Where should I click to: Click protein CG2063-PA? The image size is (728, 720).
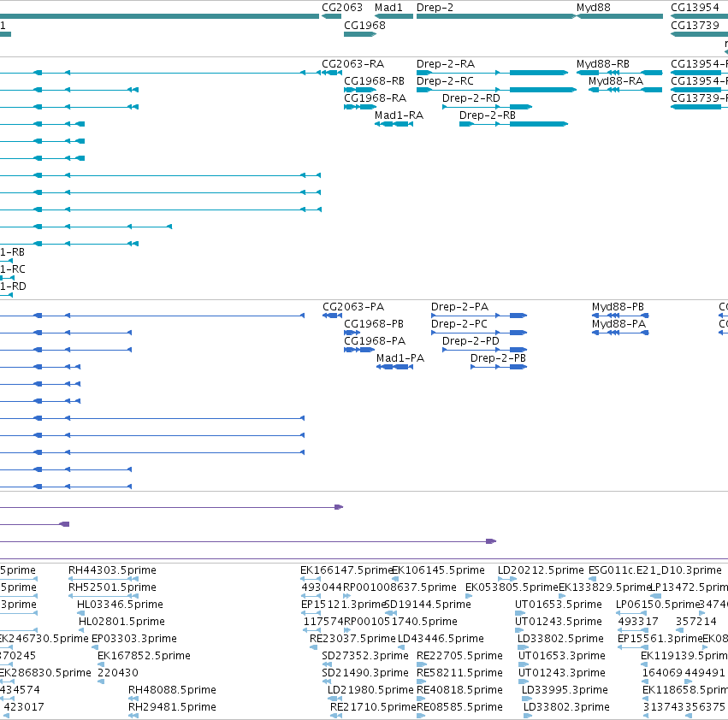(352, 307)
